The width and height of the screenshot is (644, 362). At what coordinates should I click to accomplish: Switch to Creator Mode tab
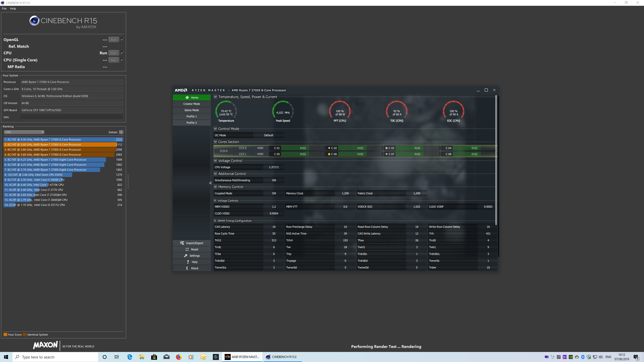tap(191, 104)
